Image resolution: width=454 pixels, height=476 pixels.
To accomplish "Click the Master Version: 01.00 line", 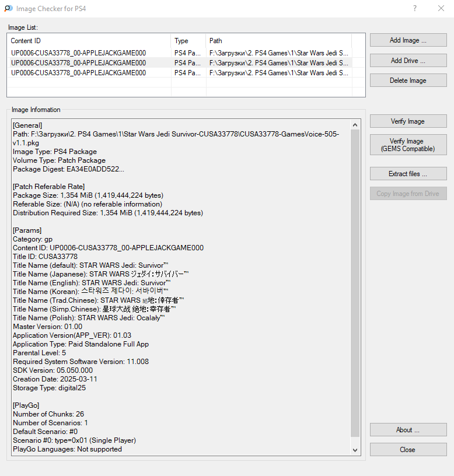I will coord(48,327).
